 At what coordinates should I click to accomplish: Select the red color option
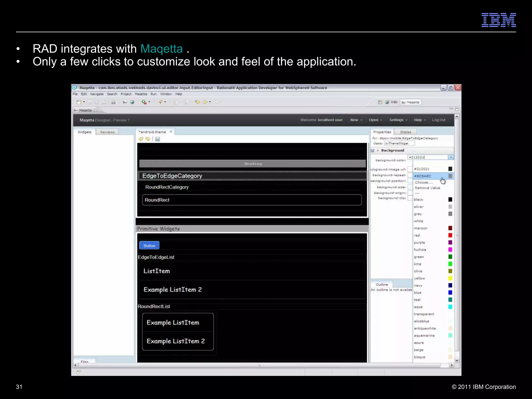433,235
